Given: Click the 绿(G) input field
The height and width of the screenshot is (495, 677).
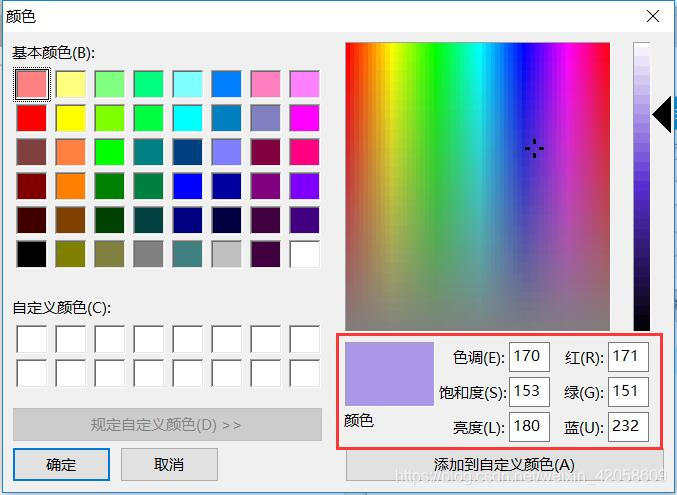Looking at the screenshot, I should [x=628, y=392].
